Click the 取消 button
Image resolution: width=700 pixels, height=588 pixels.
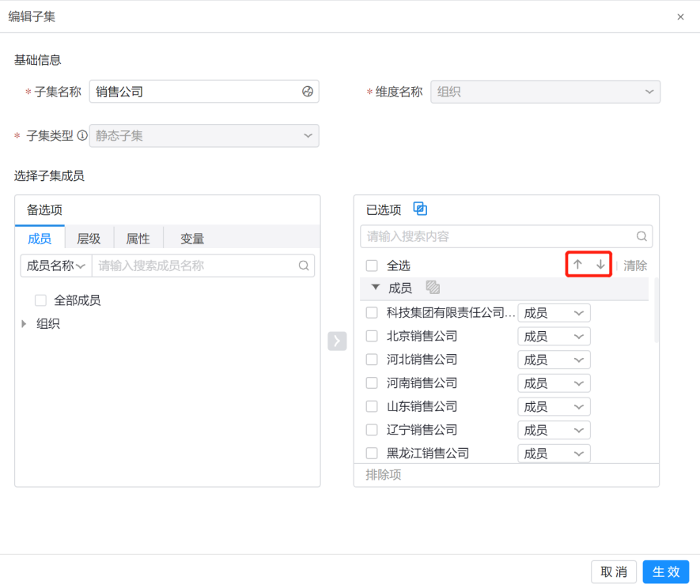click(614, 571)
